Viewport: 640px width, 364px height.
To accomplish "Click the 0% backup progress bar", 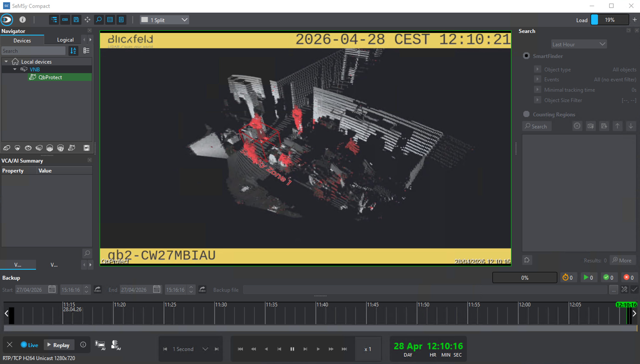I will [525, 278].
